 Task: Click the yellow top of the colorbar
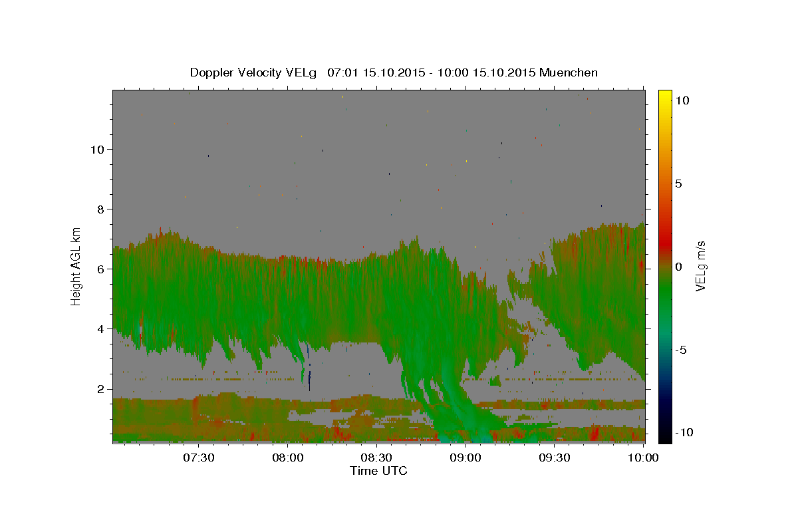click(665, 96)
